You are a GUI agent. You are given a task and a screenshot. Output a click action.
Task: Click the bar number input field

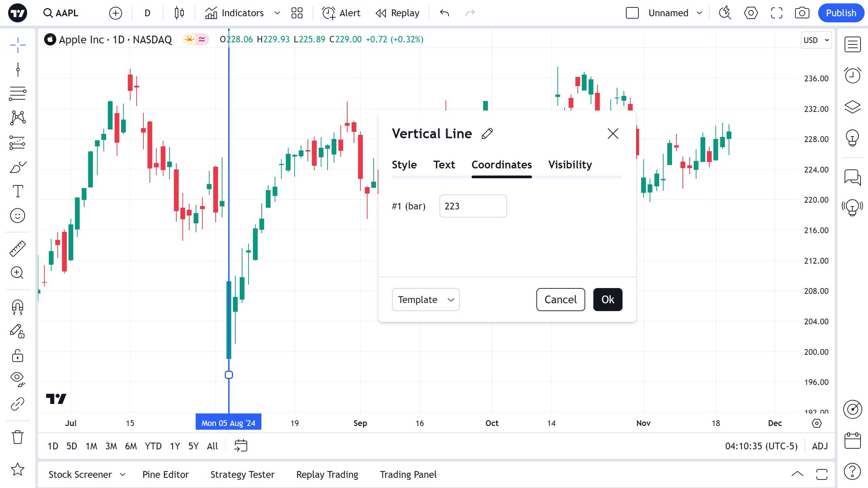point(473,206)
